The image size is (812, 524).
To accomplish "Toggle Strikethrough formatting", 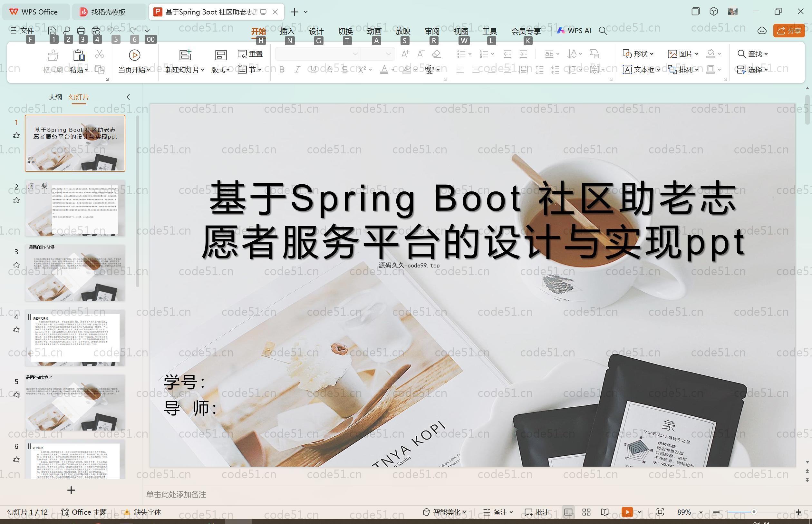I will click(x=329, y=70).
